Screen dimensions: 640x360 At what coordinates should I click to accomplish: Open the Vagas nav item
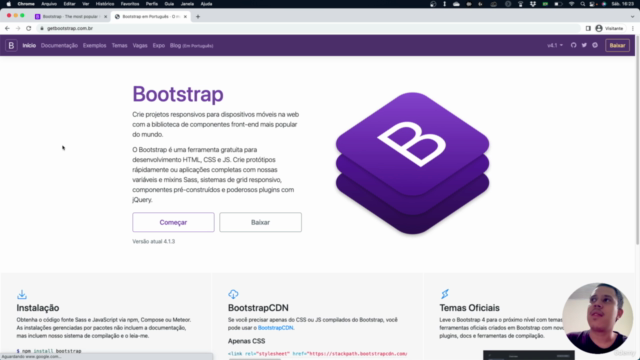(140, 45)
